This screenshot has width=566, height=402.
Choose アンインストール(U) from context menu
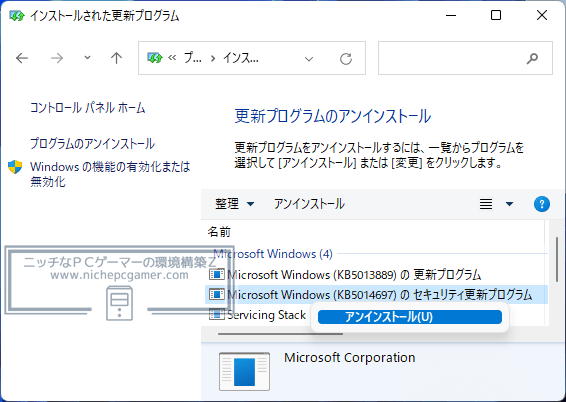tap(410, 317)
